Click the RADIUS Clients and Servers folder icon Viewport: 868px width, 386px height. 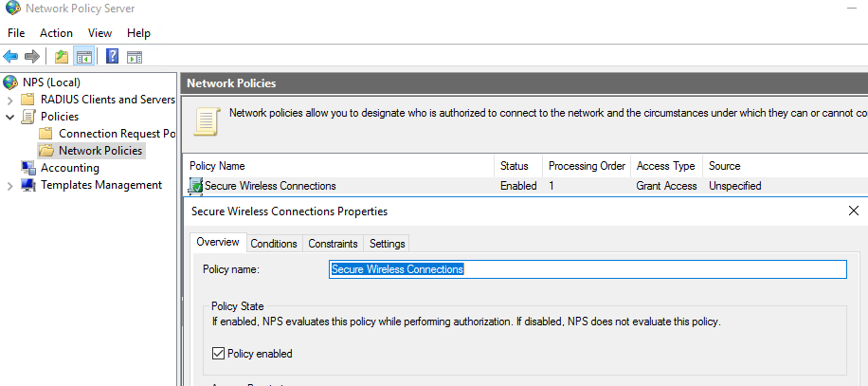27,100
